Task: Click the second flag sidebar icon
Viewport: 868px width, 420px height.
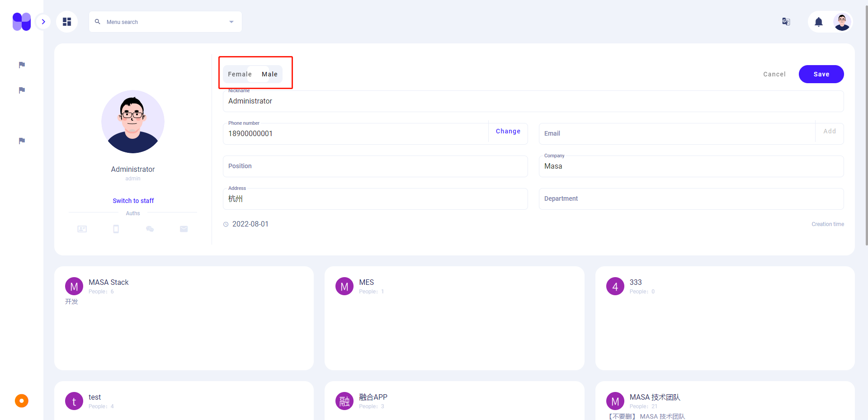Action: pyautogui.click(x=22, y=90)
